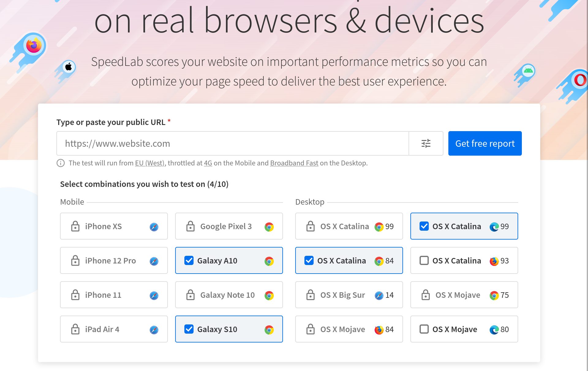Click the Mobile section label
This screenshot has width=588, height=371.
click(x=71, y=201)
